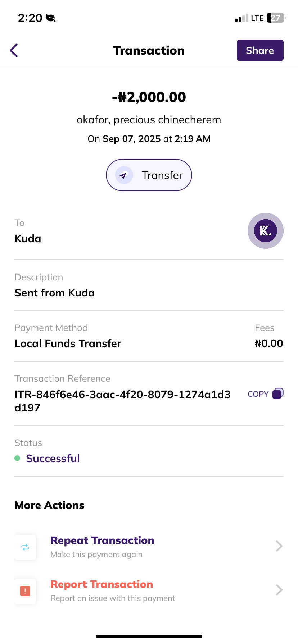
Task: Tap the Successful status text
Action: [x=53, y=459]
